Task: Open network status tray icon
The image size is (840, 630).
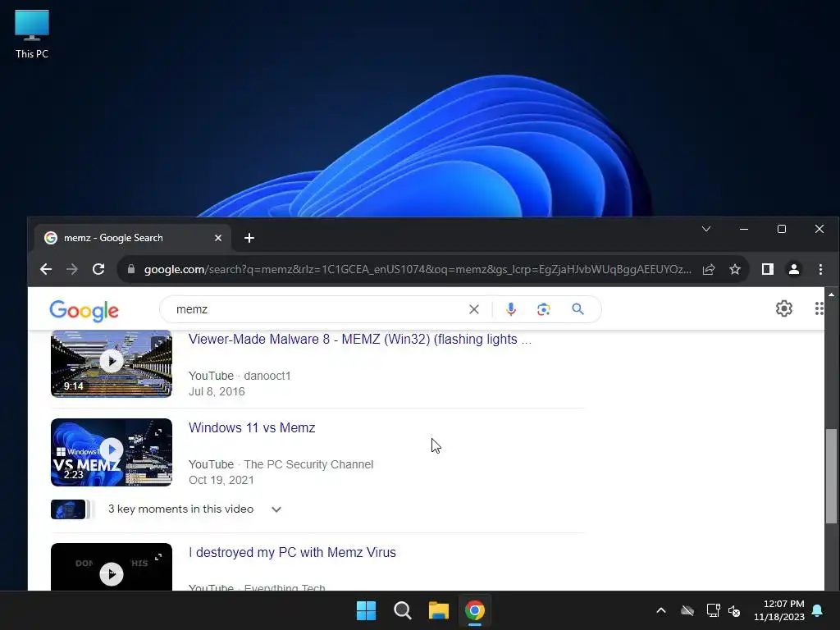Action: pyautogui.click(x=713, y=610)
